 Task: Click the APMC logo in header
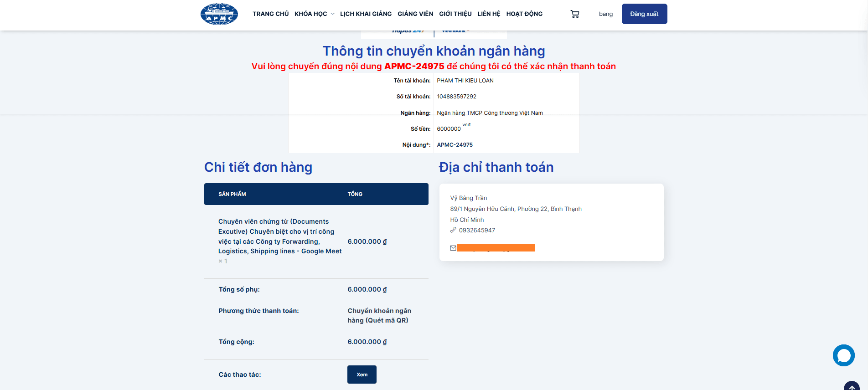219,14
